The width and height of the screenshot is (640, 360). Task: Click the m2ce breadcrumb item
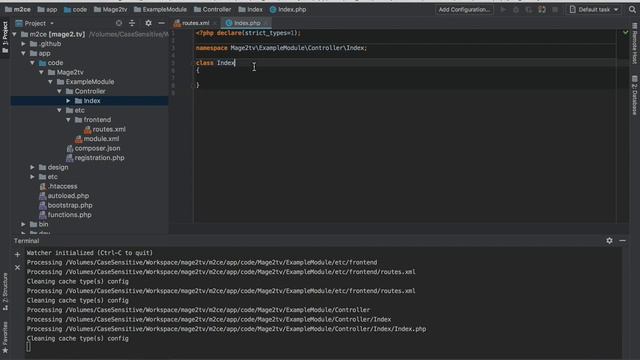coord(18,9)
